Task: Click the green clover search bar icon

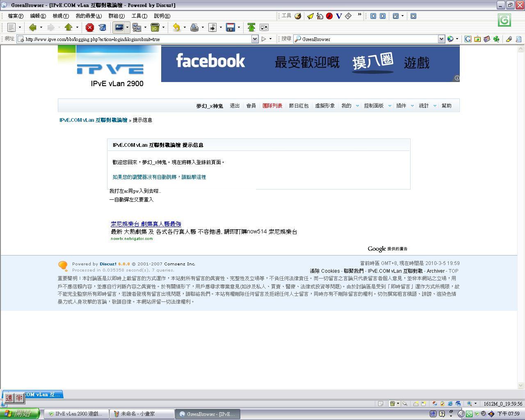Action: pos(496,39)
